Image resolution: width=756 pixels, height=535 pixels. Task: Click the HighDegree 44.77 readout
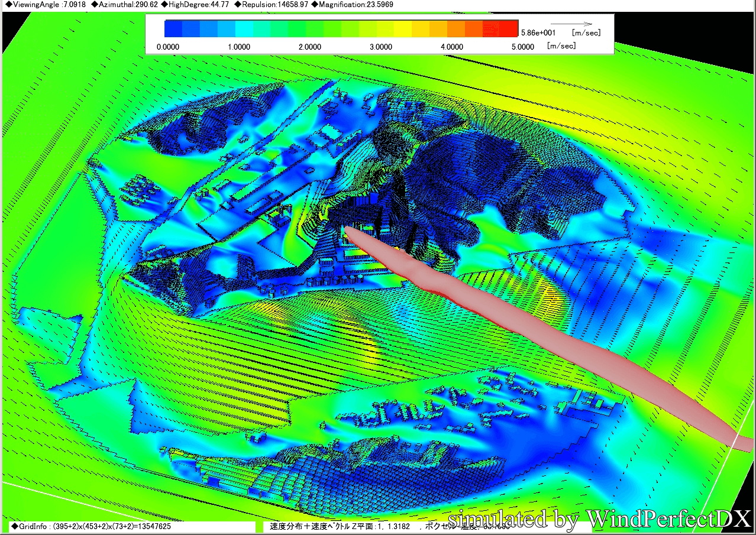[194, 5]
